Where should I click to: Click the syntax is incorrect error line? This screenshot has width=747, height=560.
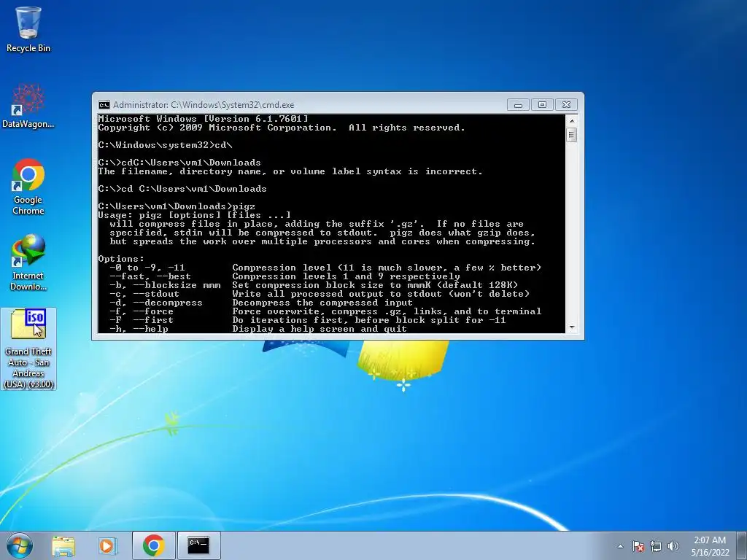pyautogui.click(x=290, y=171)
